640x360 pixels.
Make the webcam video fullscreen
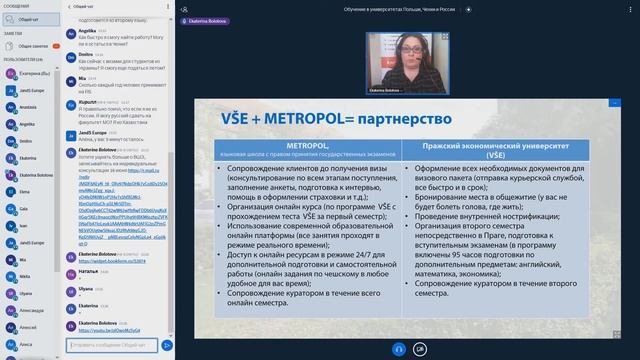(444, 37)
